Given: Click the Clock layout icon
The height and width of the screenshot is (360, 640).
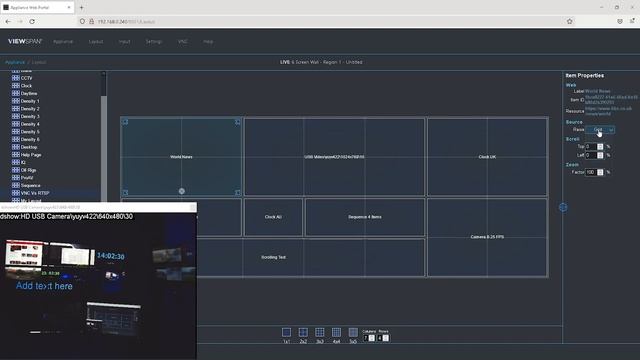Looking at the screenshot, I should click(16, 85).
